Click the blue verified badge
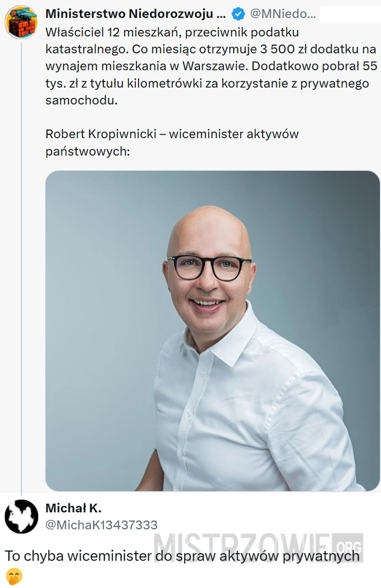The height and width of the screenshot is (588, 381). click(x=238, y=14)
